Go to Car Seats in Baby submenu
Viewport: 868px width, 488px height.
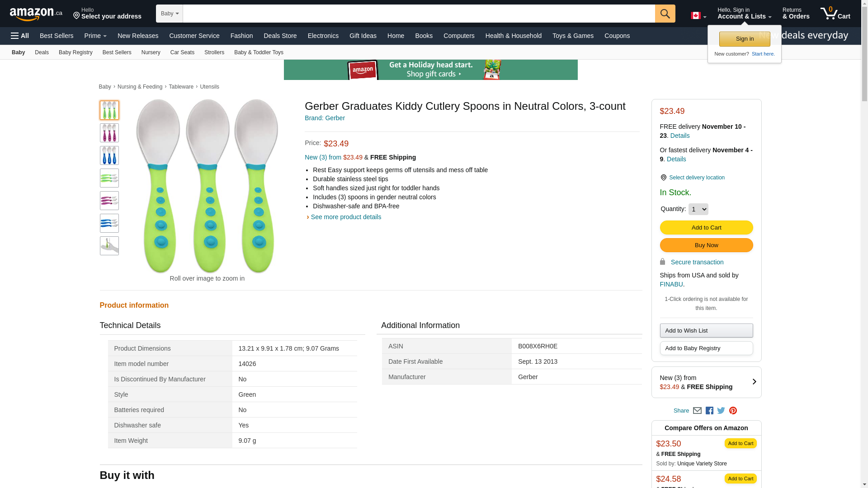pyautogui.click(x=182, y=52)
